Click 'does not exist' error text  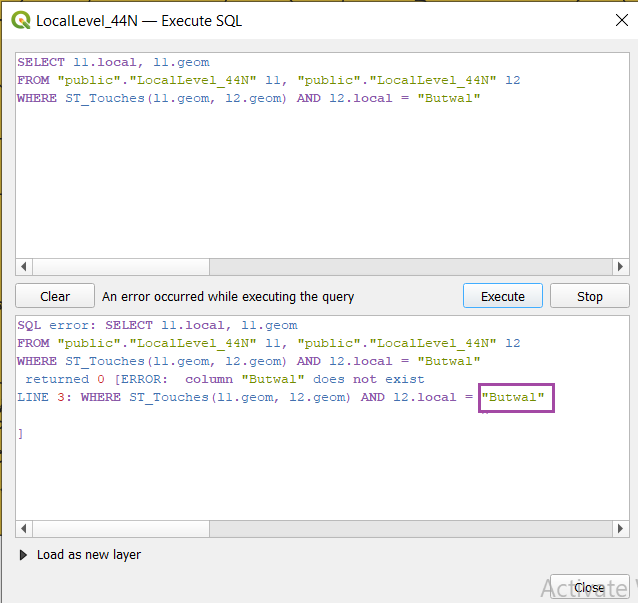(369, 379)
